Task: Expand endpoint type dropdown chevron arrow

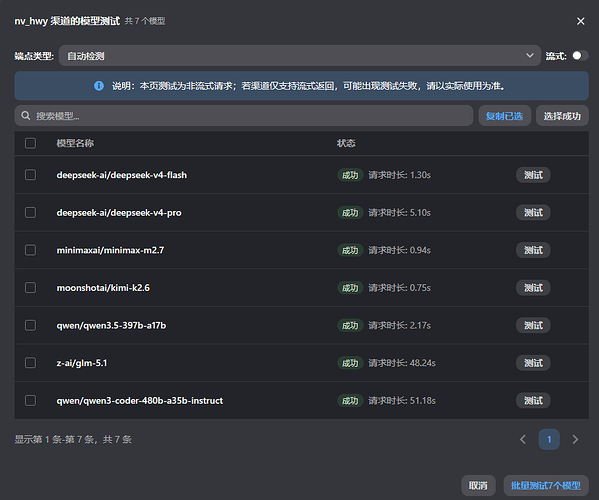Action: coord(529,56)
